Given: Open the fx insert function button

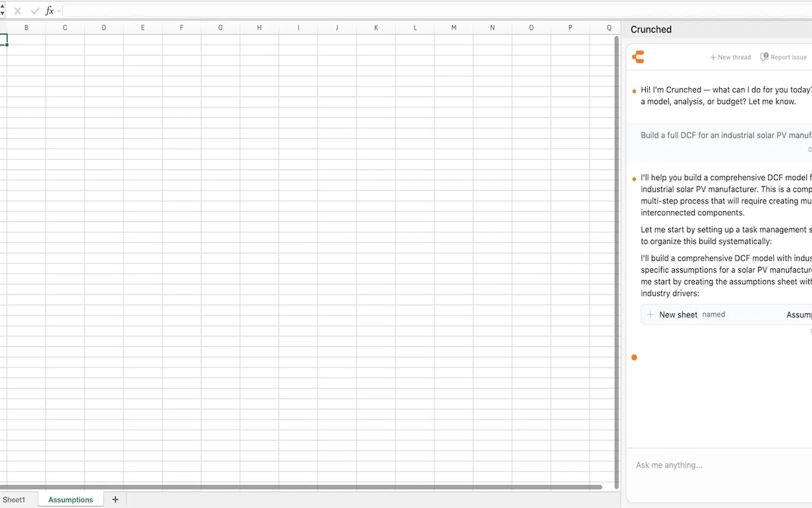Looking at the screenshot, I should [49, 11].
